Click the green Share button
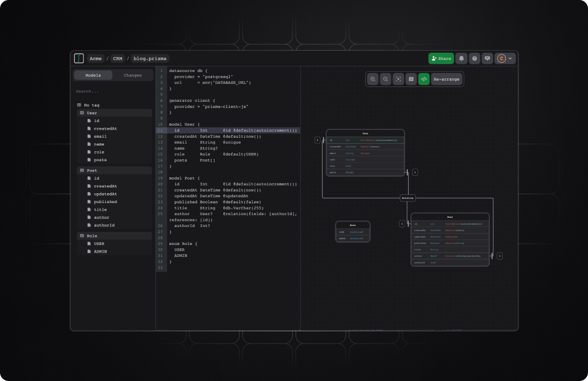Image resolution: width=588 pixels, height=381 pixels. tap(441, 58)
